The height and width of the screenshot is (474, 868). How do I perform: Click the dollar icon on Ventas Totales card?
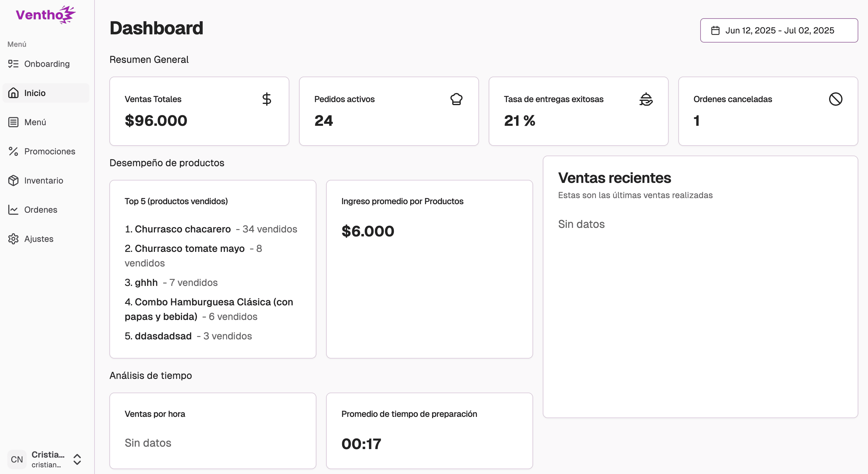(267, 99)
